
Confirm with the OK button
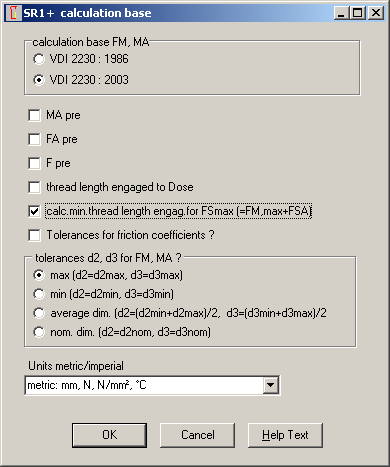tap(109, 435)
